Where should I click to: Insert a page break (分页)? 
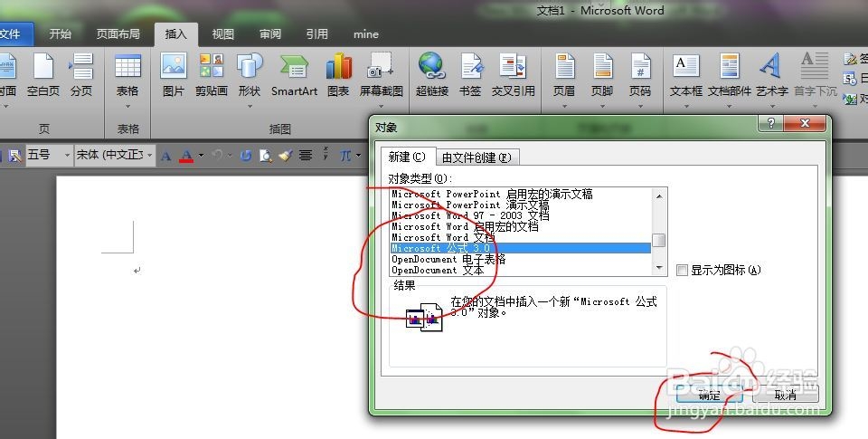[81, 77]
